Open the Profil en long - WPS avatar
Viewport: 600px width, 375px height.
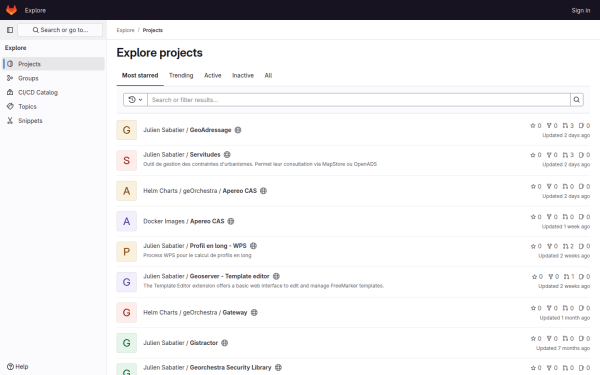point(127,252)
